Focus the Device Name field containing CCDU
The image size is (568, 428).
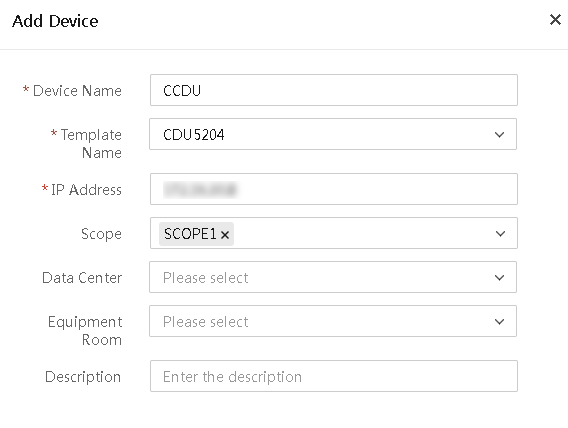click(x=334, y=90)
